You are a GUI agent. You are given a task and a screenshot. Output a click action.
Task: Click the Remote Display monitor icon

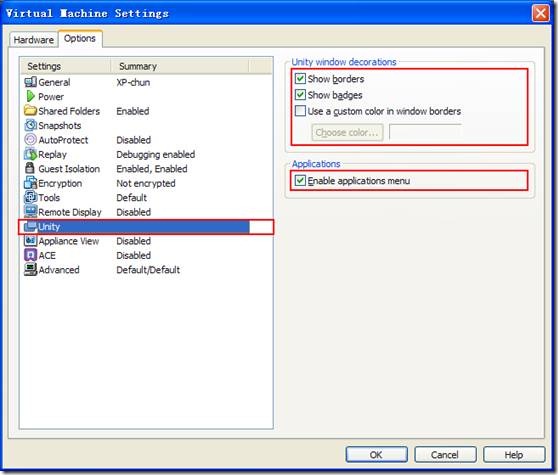coord(30,212)
